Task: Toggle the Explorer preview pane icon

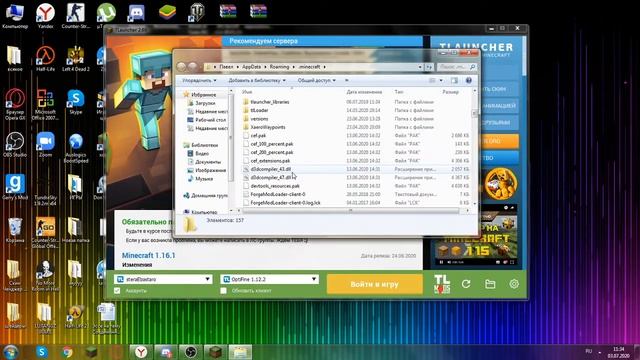Action: pos(454,80)
